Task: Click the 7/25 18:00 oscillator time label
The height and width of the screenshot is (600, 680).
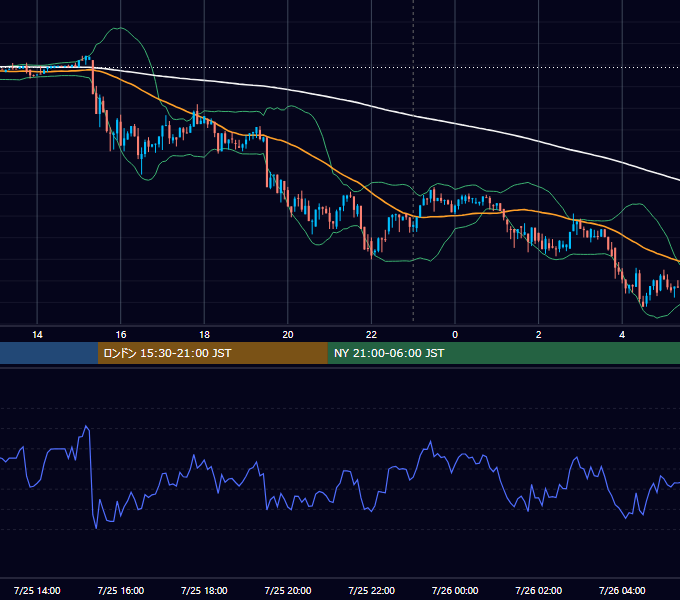Action: [x=204, y=590]
